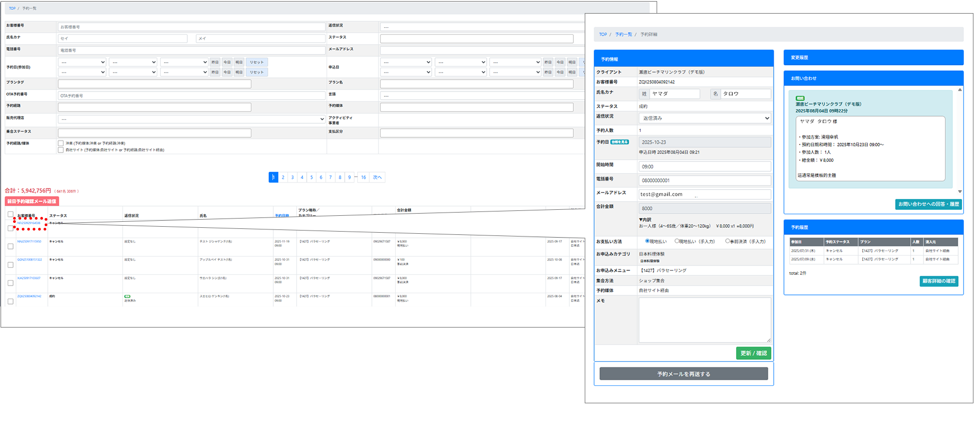Open the 顧客詳細の確認 button
The height and width of the screenshot is (436, 980).
pos(939,281)
